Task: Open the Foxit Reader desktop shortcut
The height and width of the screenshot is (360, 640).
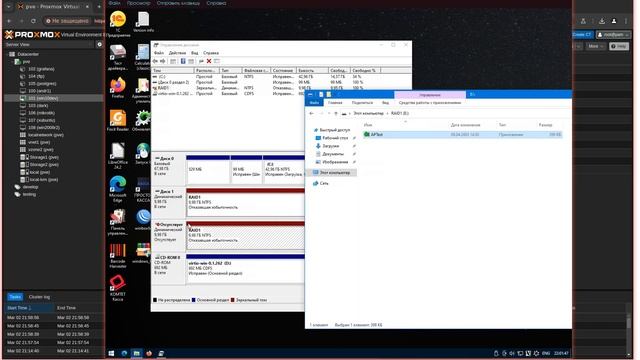Action: point(118,120)
